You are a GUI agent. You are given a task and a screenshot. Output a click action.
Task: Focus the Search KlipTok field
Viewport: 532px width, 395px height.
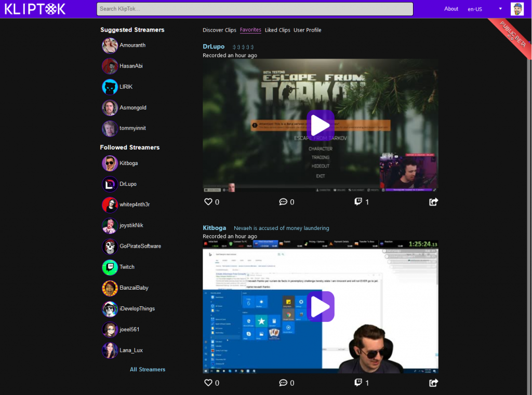point(255,9)
